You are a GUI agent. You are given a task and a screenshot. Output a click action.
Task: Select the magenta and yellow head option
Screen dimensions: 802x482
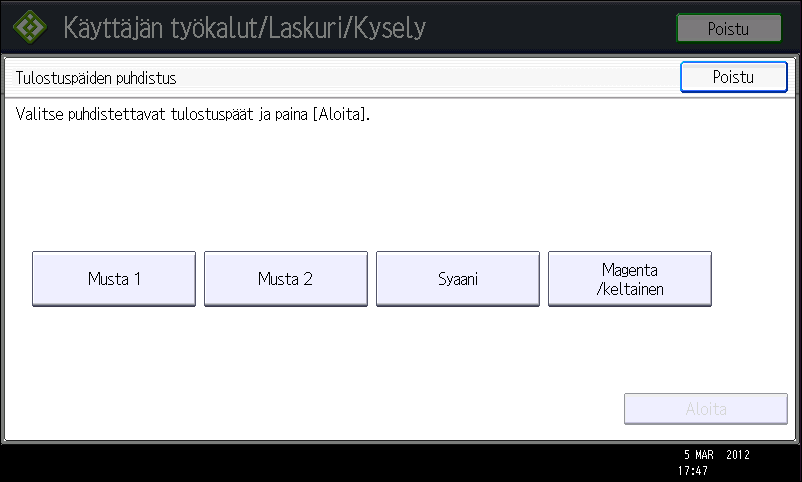(630, 279)
